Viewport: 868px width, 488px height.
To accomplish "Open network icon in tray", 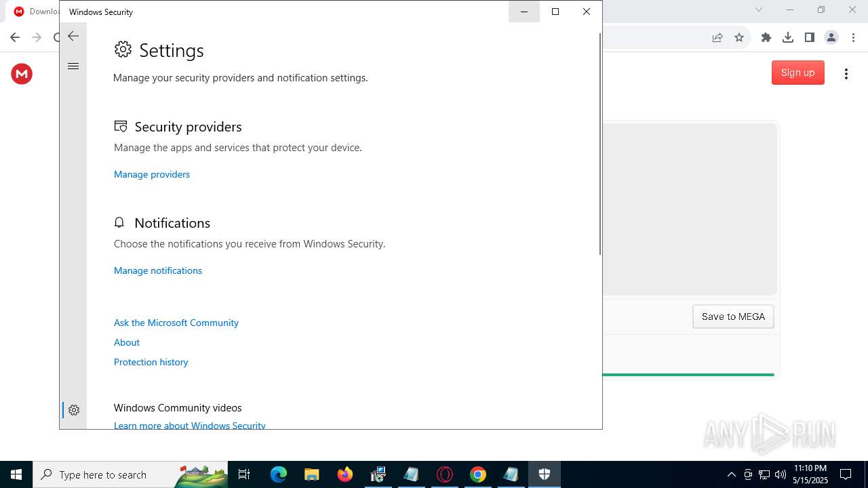I will [x=764, y=474].
